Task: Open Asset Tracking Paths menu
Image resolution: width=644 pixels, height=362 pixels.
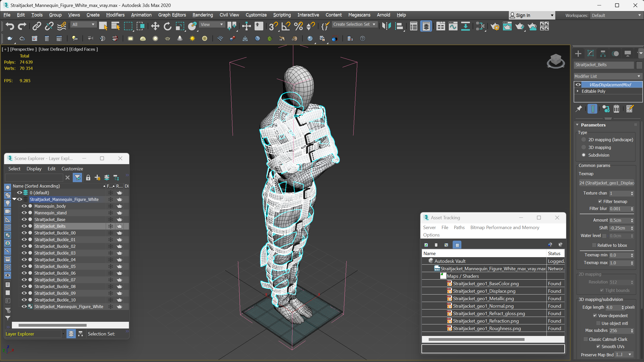Action: [x=459, y=227]
